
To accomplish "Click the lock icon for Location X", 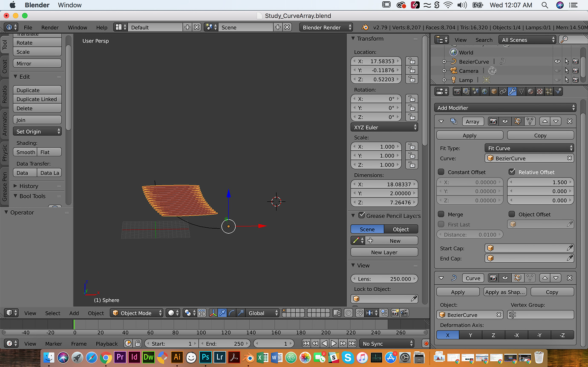I will [411, 61].
